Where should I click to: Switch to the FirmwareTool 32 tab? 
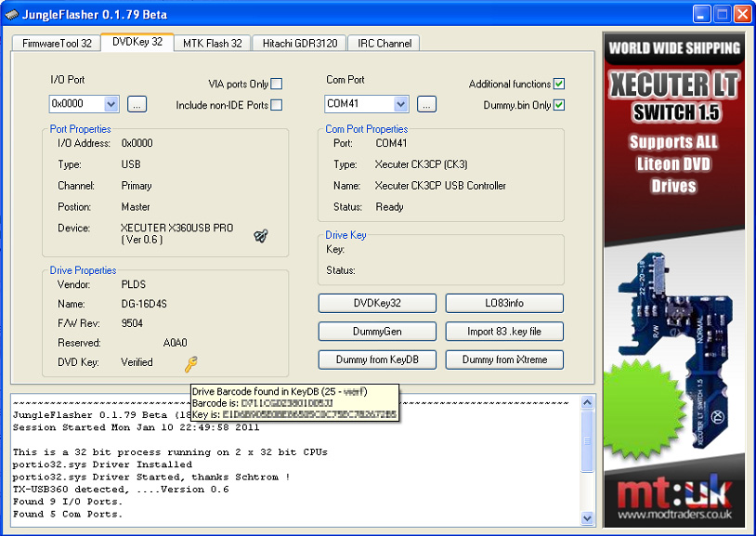[x=57, y=44]
